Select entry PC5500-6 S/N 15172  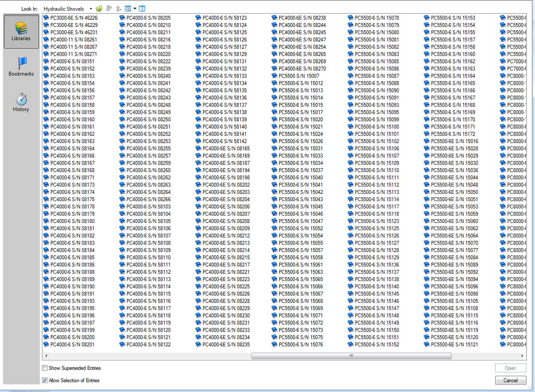coord(450,134)
